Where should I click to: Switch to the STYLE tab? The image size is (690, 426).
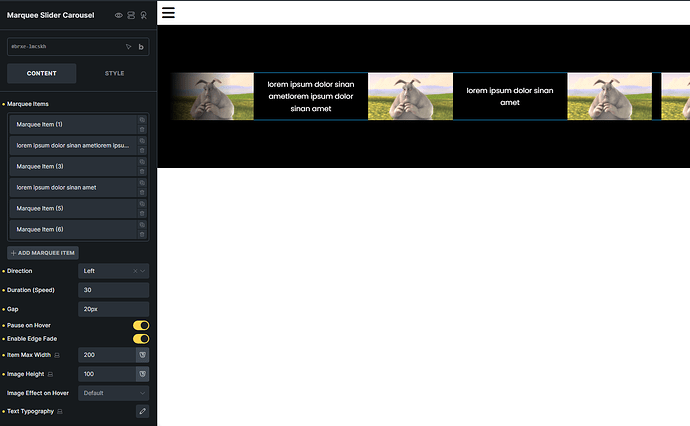[x=115, y=73]
